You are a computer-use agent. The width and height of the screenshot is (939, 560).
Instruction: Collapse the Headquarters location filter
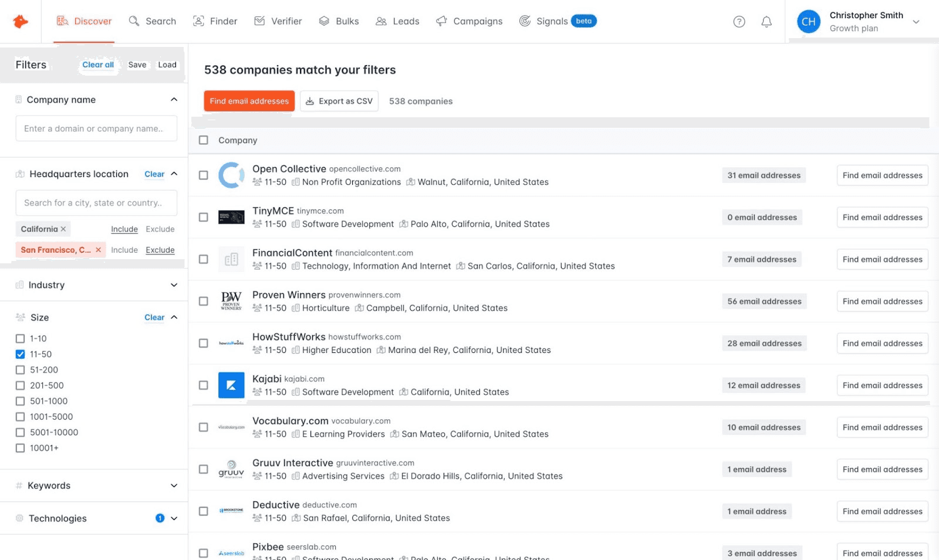174,174
